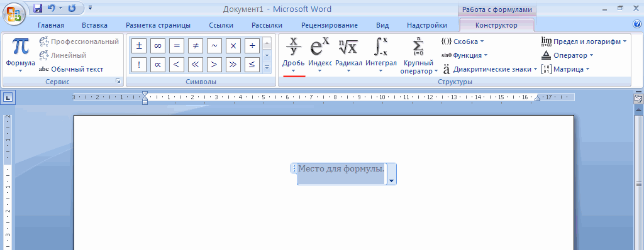Viewport: 644px width, 250px height.
Task: Open the Матрица structures menu
Action: point(565,69)
